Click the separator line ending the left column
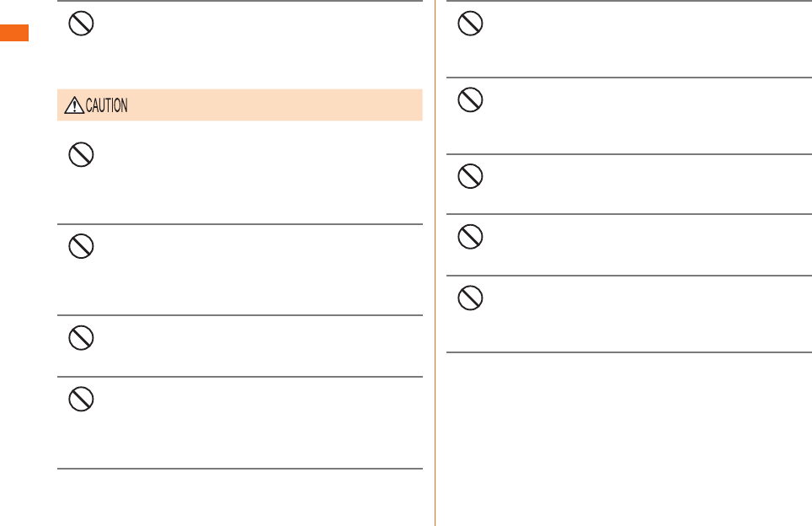 (239, 469)
